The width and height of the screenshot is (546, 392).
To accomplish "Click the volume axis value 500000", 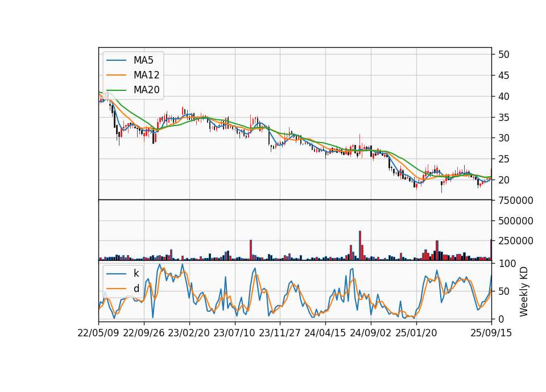I will pos(516,221).
